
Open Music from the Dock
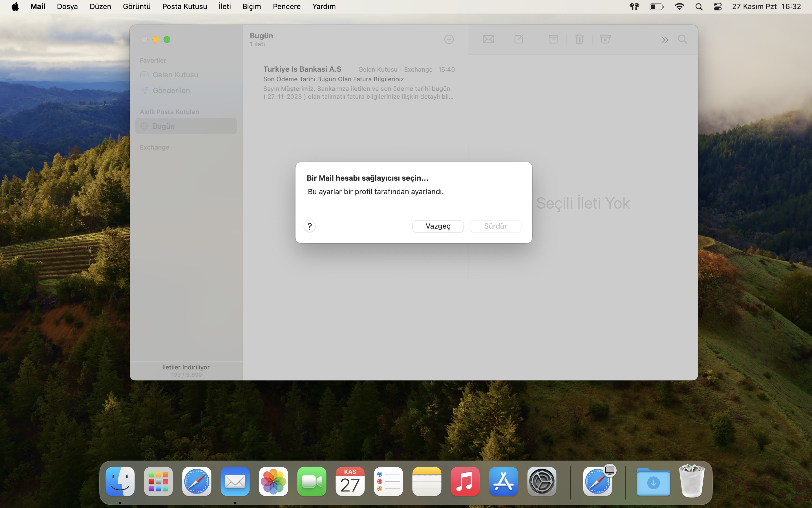465,481
